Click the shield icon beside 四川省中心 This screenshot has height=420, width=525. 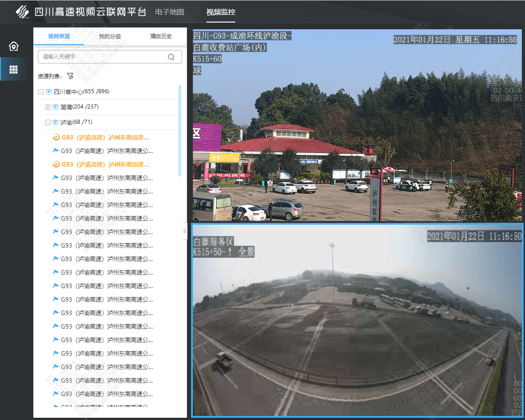point(49,92)
